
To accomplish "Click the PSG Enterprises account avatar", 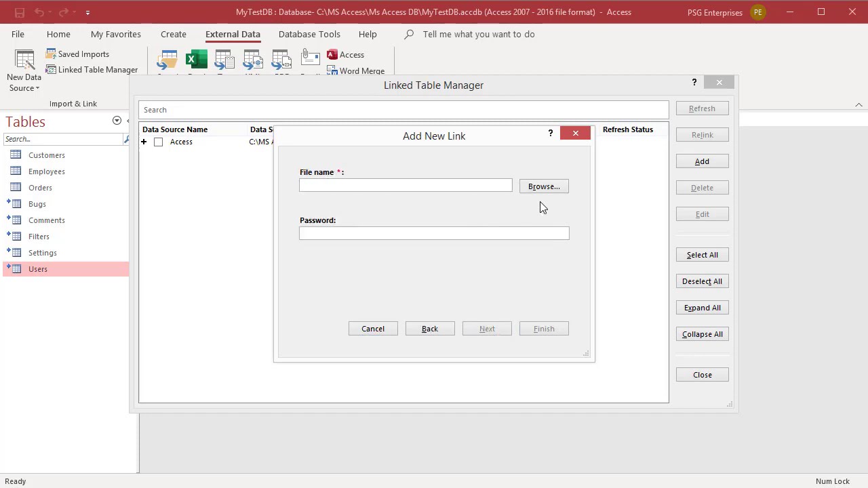I will [x=758, y=12].
